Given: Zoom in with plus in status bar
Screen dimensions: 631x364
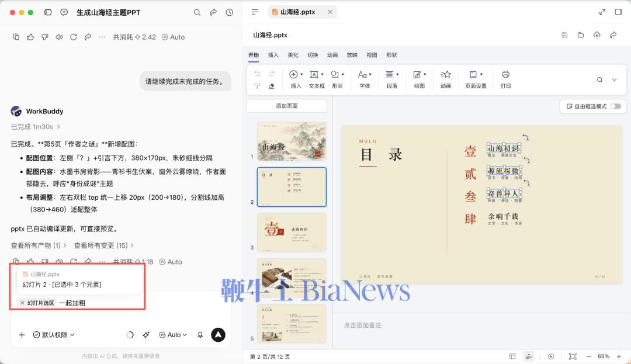Looking at the screenshot, I should pyautogui.click(x=619, y=356).
